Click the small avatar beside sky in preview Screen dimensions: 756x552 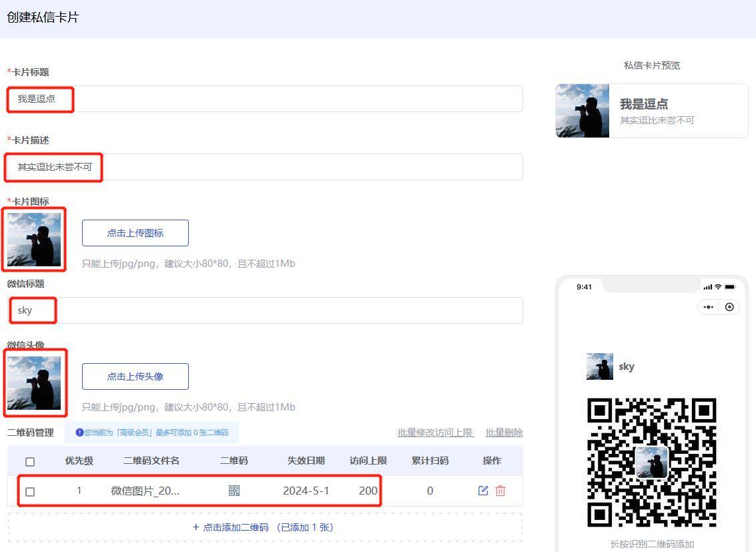[x=599, y=366]
